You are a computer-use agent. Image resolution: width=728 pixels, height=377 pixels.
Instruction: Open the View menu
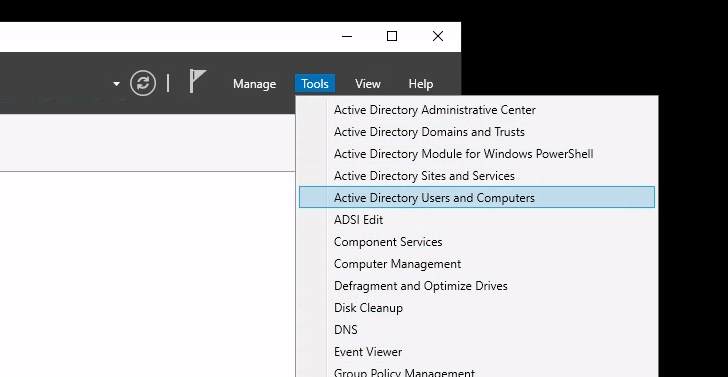(x=368, y=84)
